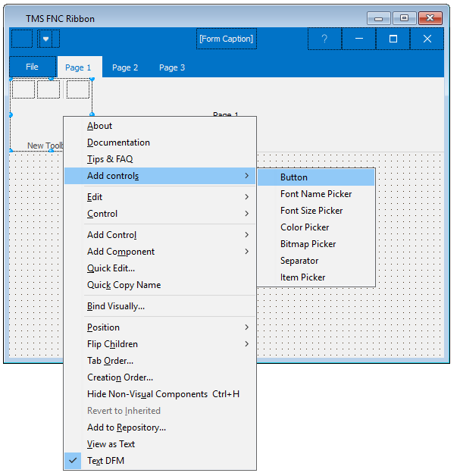Maximize the TMS FNC Ribbon window
This screenshot has width=460, height=476.
pyautogui.click(x=404, y=18)
